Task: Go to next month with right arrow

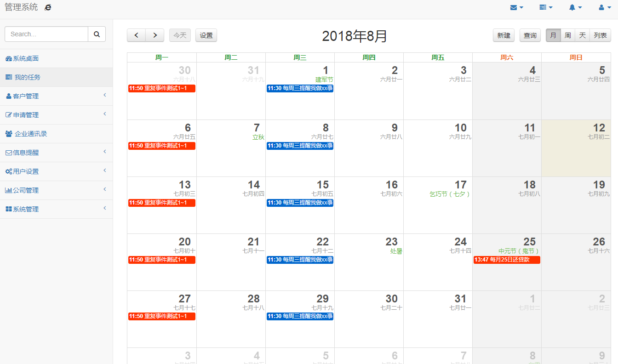Action: click(155, 35)
